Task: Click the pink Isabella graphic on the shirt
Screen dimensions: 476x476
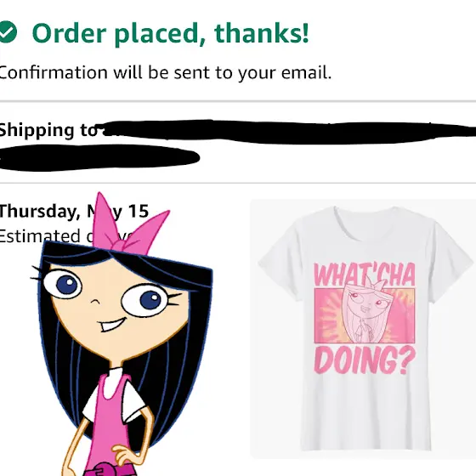Action: pos(365,315)
